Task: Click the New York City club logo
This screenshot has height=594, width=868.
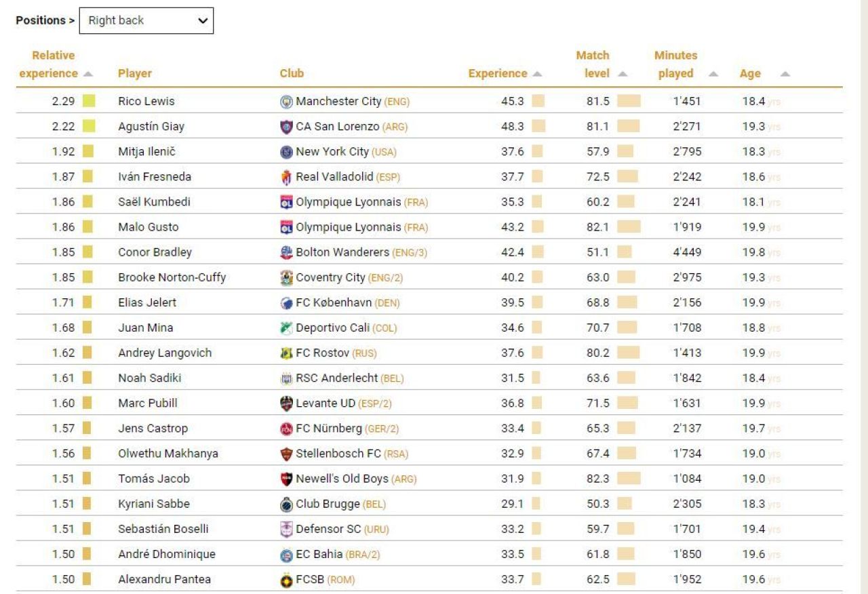Action: (286, 152)
